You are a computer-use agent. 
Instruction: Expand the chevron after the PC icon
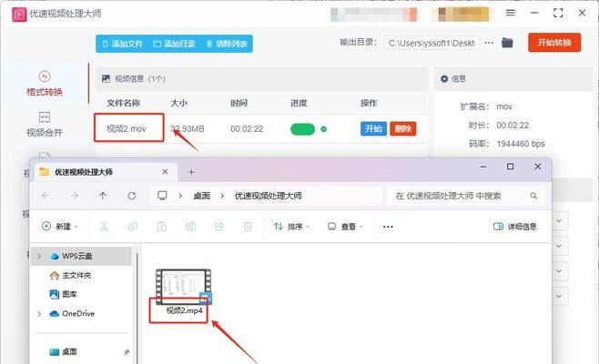click(x=180, y=196)
